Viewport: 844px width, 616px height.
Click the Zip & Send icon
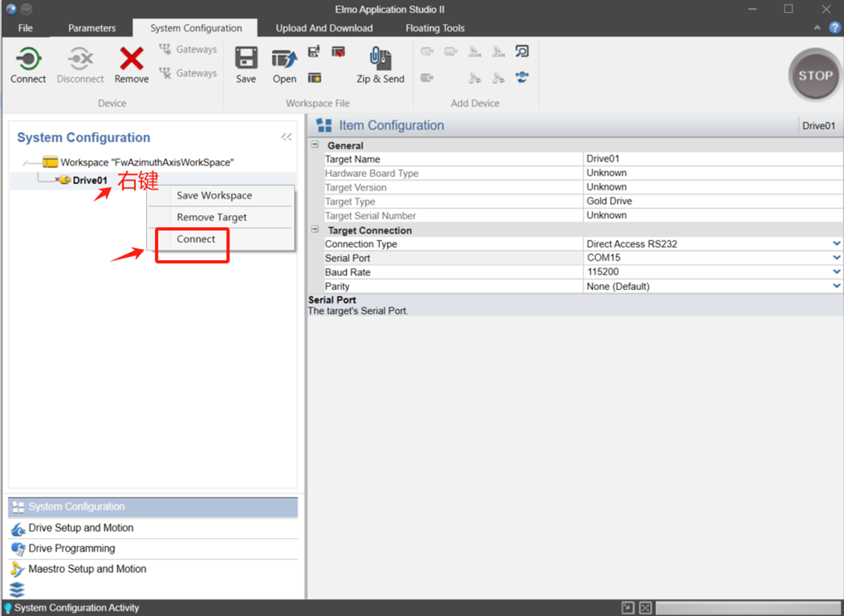(380, 60)
